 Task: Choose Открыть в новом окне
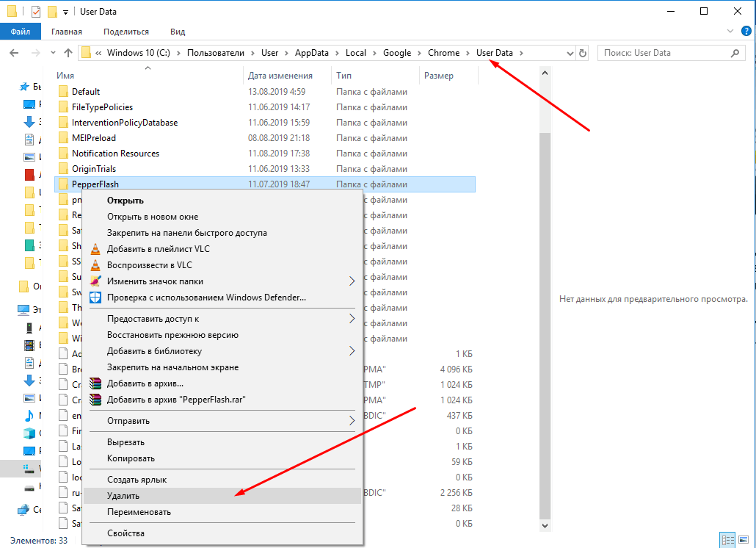[x=222, y=217]
